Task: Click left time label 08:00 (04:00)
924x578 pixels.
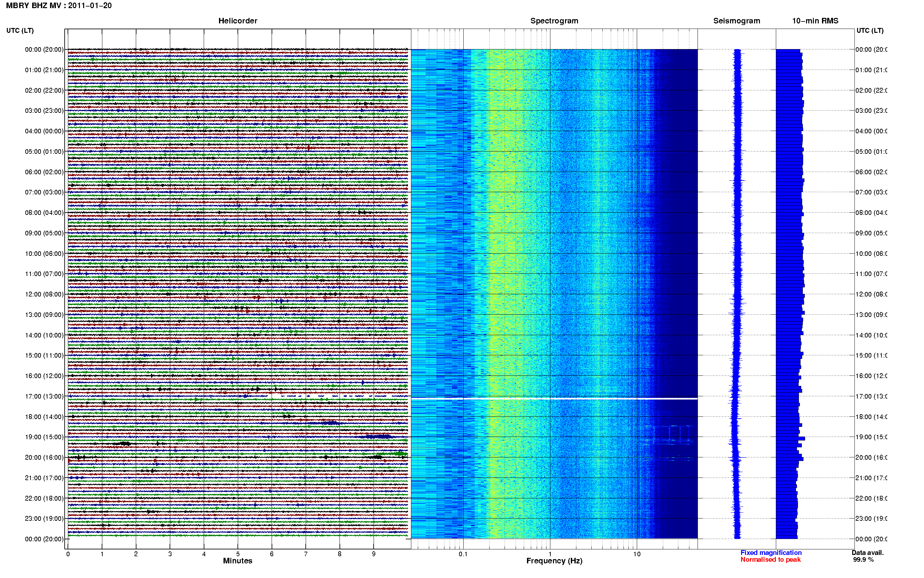Action: 44,213
